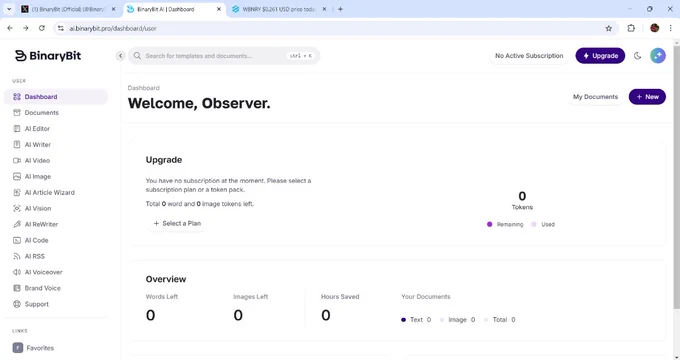The image size is (680, 360).
Task: Click the New button
Action: (647, 97)
